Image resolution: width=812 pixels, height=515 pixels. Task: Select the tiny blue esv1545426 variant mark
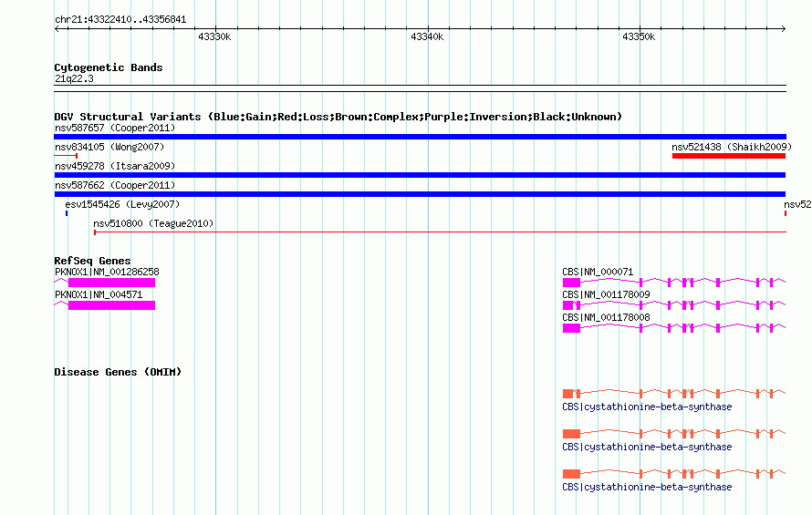pos(67,213)
